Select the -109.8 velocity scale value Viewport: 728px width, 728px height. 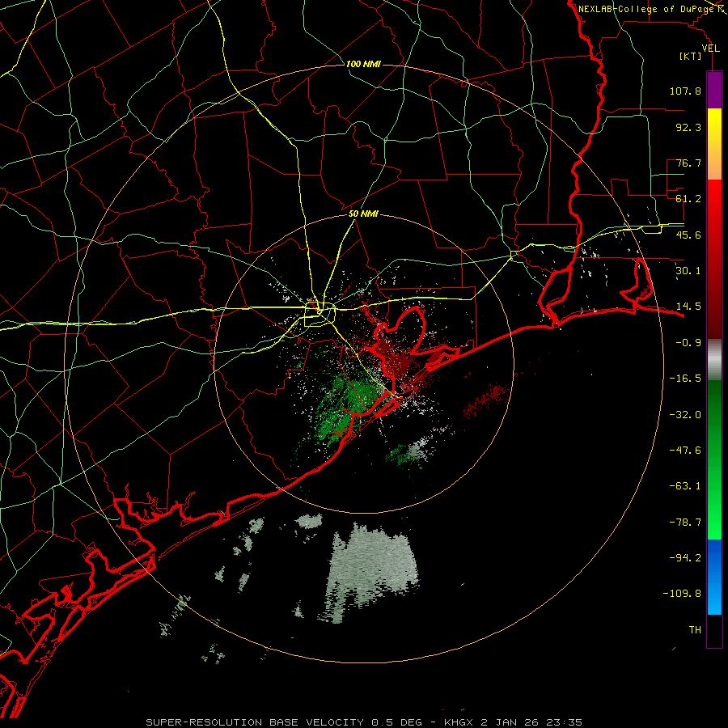pos(682,594)
